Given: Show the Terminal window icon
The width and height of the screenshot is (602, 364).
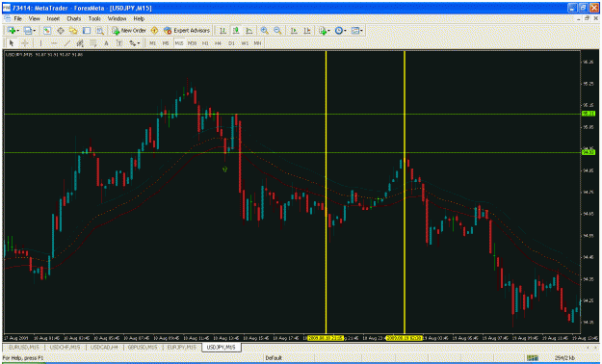Looking at the screenshot, I should [87, 31].
